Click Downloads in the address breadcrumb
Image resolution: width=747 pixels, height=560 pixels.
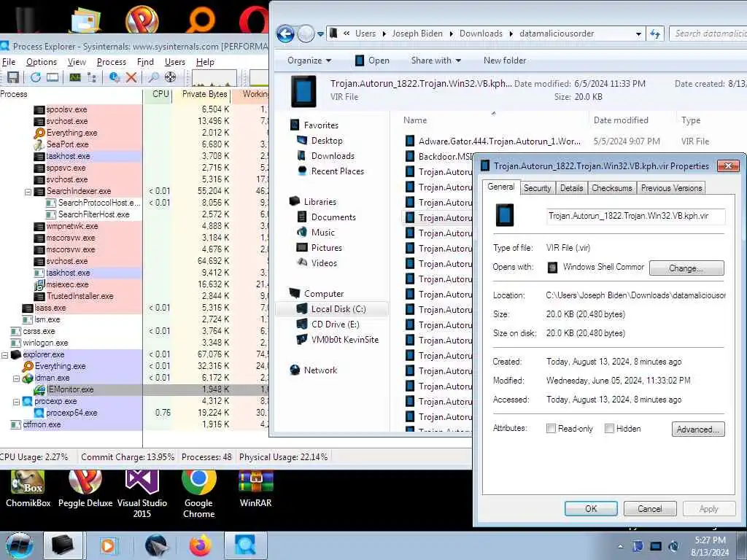481,34
